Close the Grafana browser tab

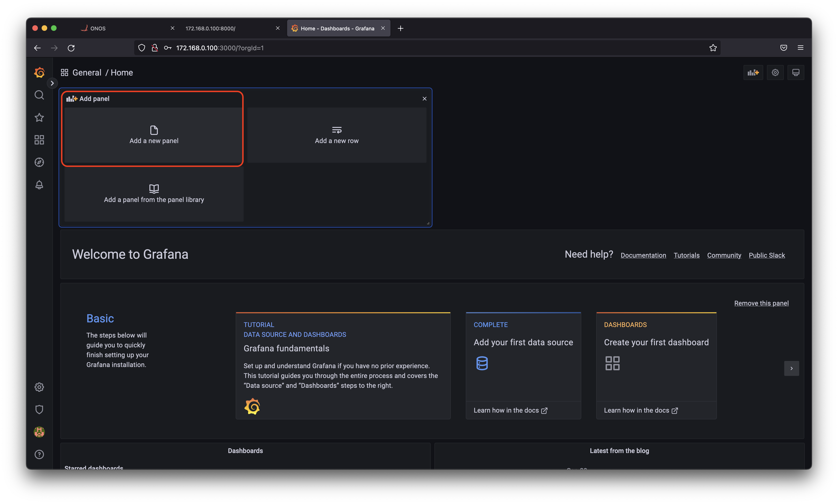click(x=383, y=28)
